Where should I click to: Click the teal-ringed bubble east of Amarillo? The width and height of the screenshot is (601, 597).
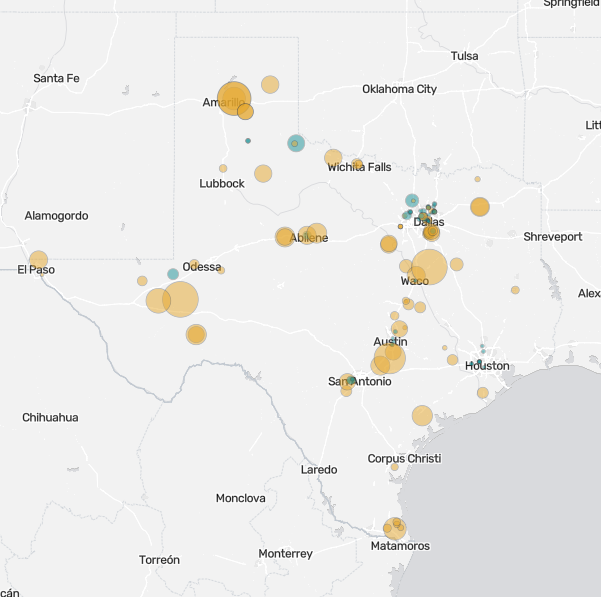click(x=295, y=143)
